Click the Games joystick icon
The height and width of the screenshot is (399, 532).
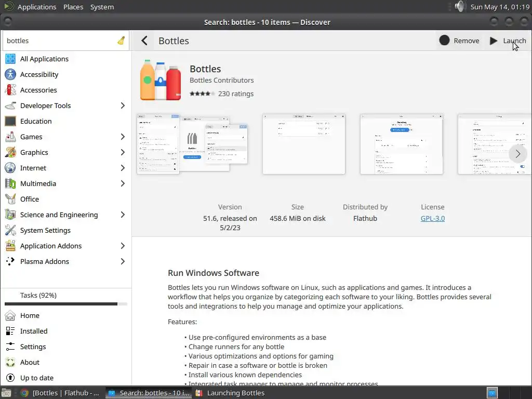point(10,137)
